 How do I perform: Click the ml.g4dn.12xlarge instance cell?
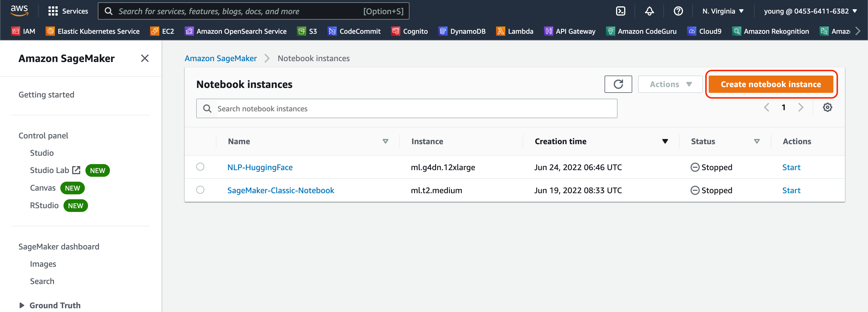point(443,167)
